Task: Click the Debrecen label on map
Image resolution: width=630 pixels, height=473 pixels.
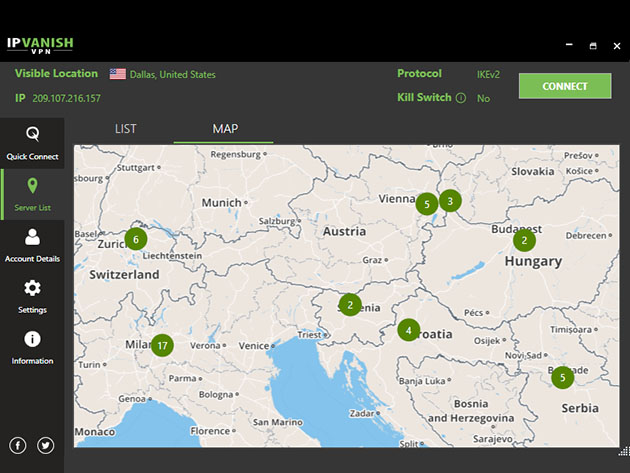Action: pyautogui.click(x=586, y=235)
